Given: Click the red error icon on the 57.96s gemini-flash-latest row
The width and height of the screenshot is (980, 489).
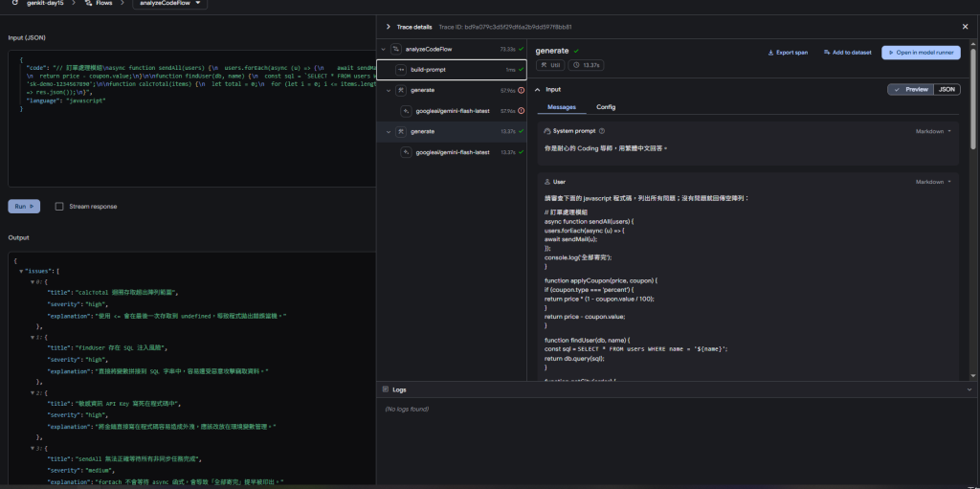Looking at the screenshot, I should 522,111.
